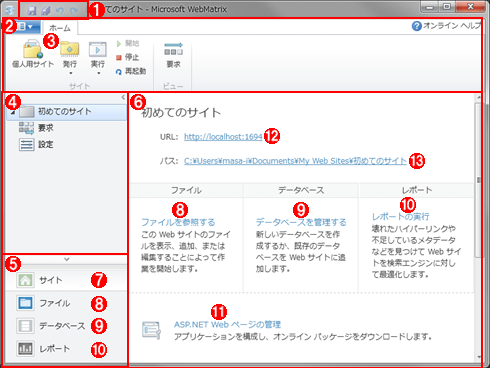Image resolution: width=490 pixels, height=368 pixels.
Task: Click the scrollbar up arrow in content pane
Action: tap(478, 98)
